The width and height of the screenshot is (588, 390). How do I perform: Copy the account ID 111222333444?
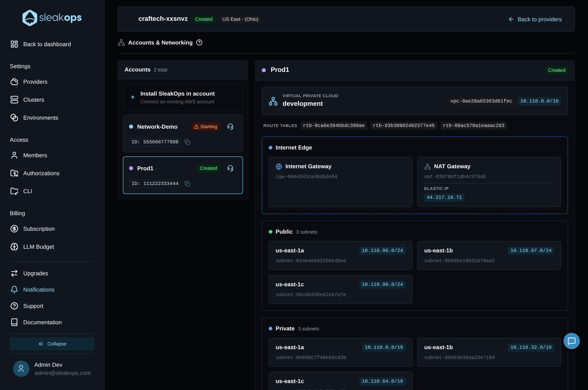[x=187, y=184]
